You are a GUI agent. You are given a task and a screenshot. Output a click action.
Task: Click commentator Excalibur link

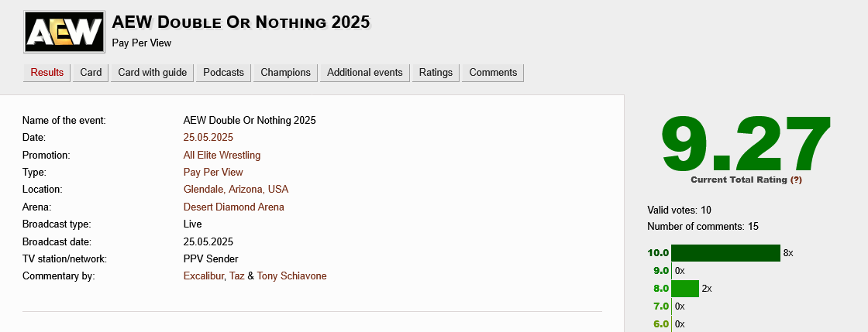click(204, 276)
